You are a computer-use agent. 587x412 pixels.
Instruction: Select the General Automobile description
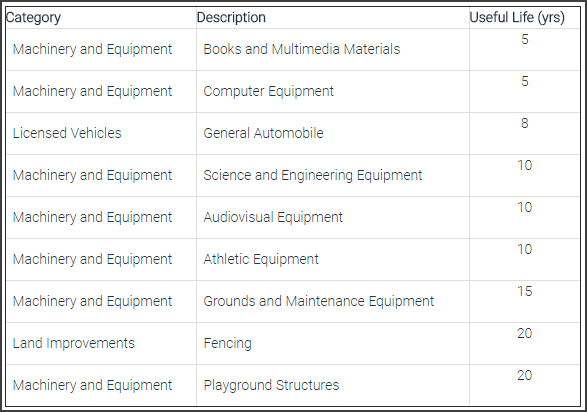(263, 133)
